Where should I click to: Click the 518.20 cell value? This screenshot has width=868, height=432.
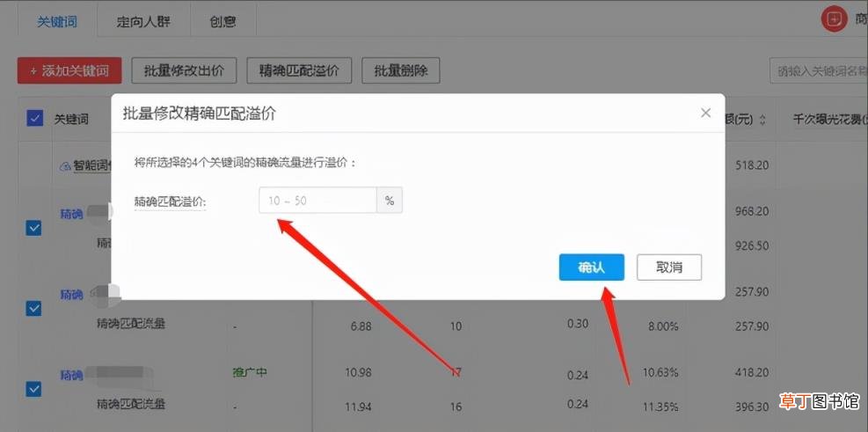(x=752, y=165)
